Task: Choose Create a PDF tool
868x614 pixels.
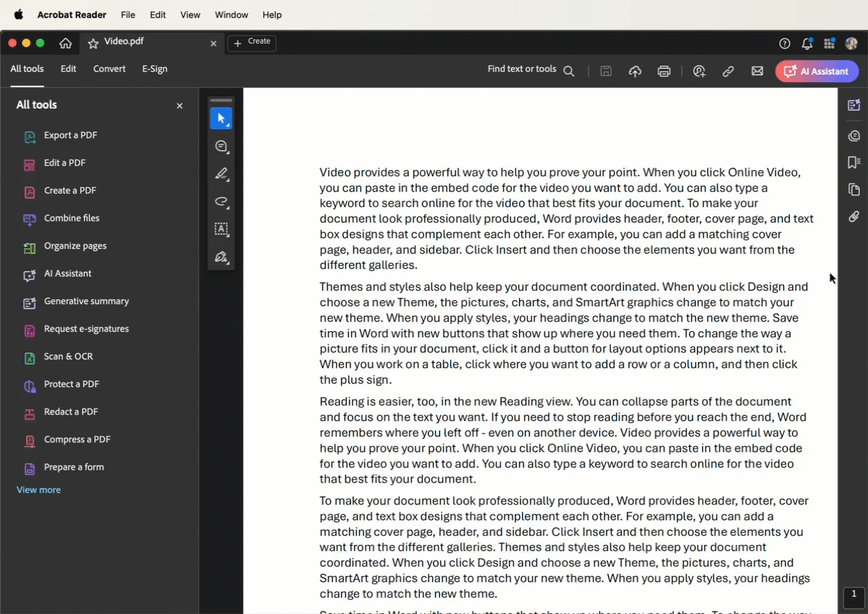Action: [x=60, y=191]
